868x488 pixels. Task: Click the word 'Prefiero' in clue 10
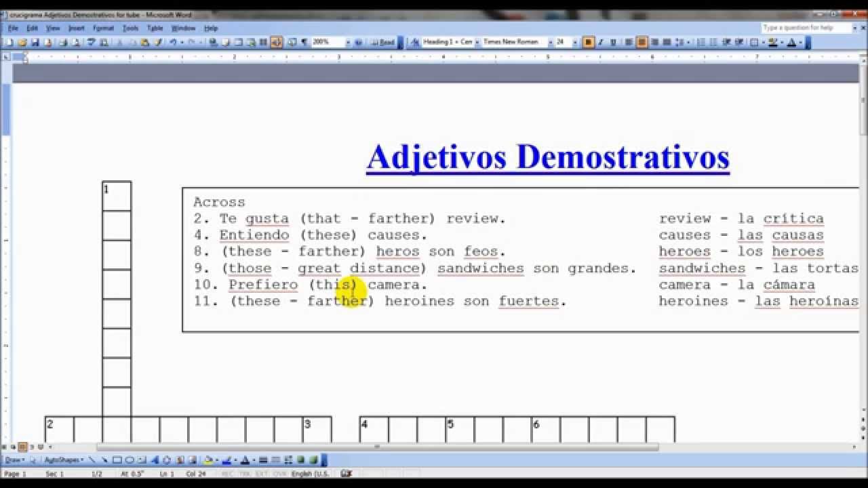tap(263, 285)
